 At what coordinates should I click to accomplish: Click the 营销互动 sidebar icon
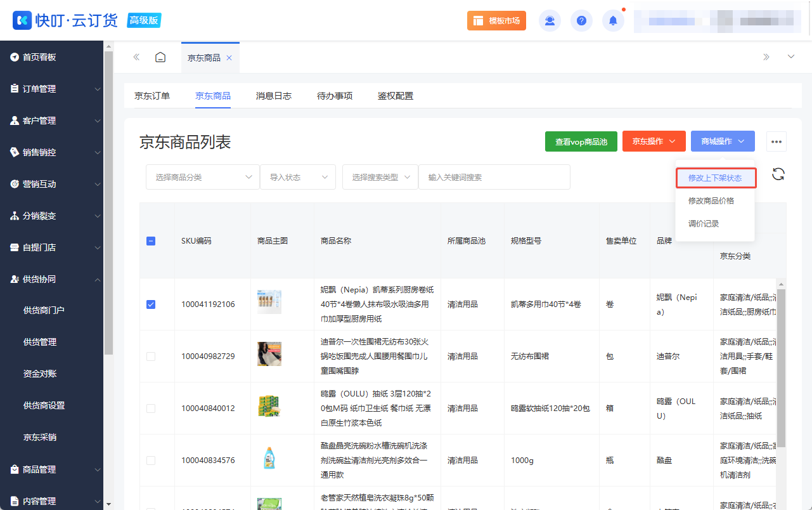pyautogui.click(x=15, y=184)
